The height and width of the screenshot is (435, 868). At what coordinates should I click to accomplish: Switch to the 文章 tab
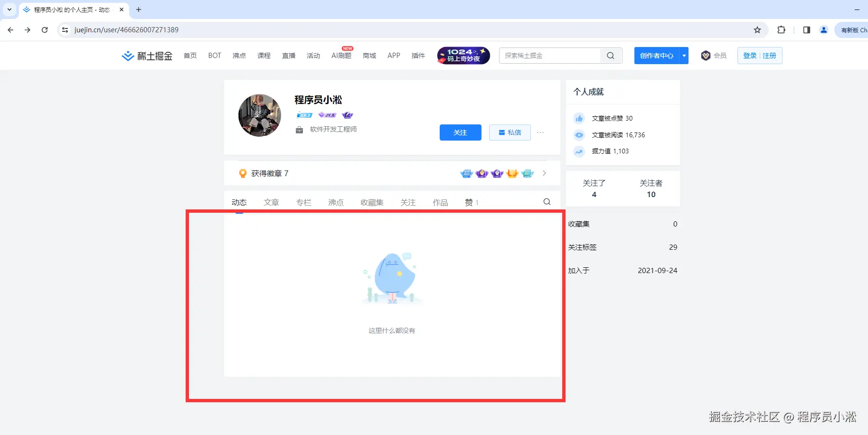271,202
